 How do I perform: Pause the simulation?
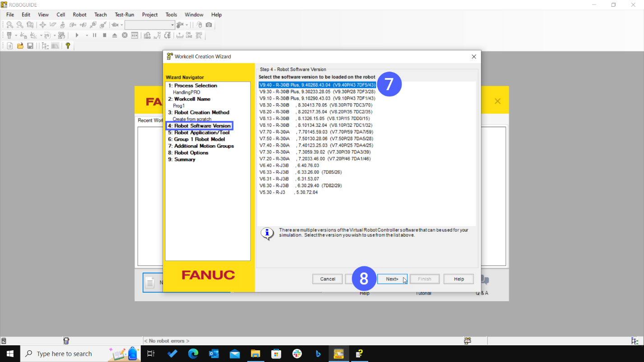(x=94, y=35)
